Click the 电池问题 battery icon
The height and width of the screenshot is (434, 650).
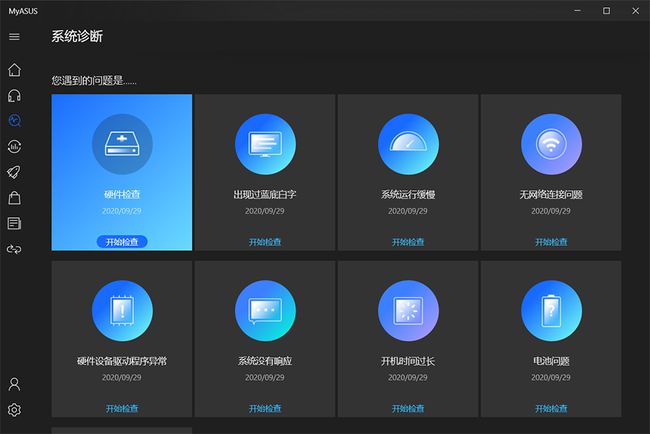click(x=551, y=311)
